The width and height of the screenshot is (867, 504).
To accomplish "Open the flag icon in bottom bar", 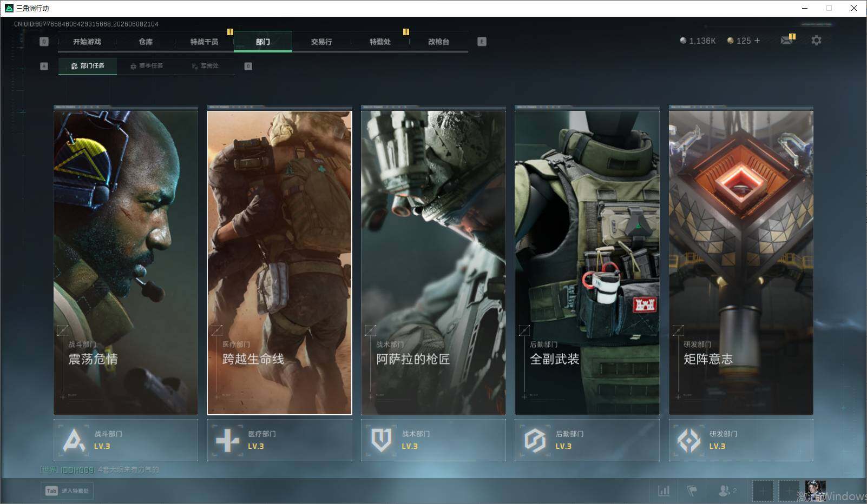I will pyautogui.click(x=692, y=490).
